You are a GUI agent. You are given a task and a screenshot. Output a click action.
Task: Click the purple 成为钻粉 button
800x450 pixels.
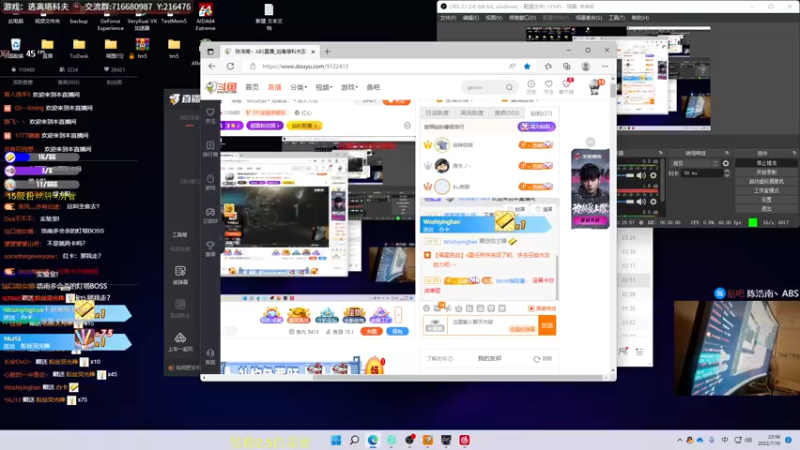536,127
